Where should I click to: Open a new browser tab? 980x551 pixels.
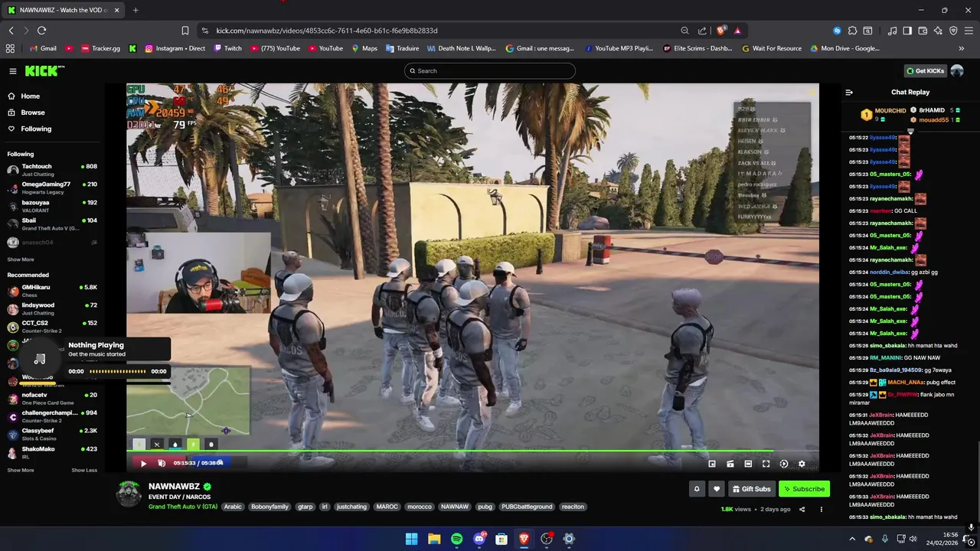136,10
